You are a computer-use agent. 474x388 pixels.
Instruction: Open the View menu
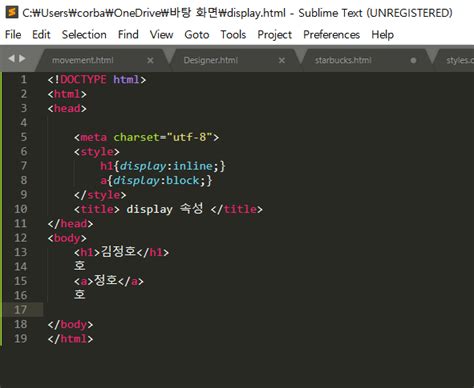[161, 34]
